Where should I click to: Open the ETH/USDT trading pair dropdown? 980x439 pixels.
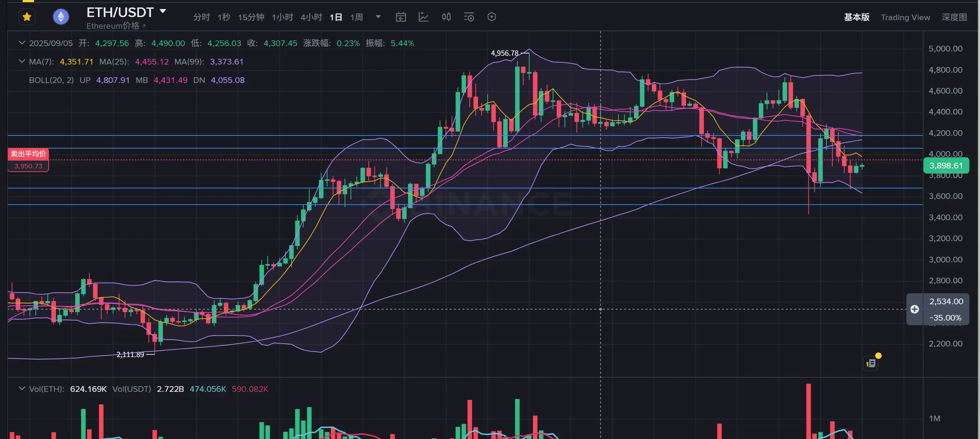[163, 11]
